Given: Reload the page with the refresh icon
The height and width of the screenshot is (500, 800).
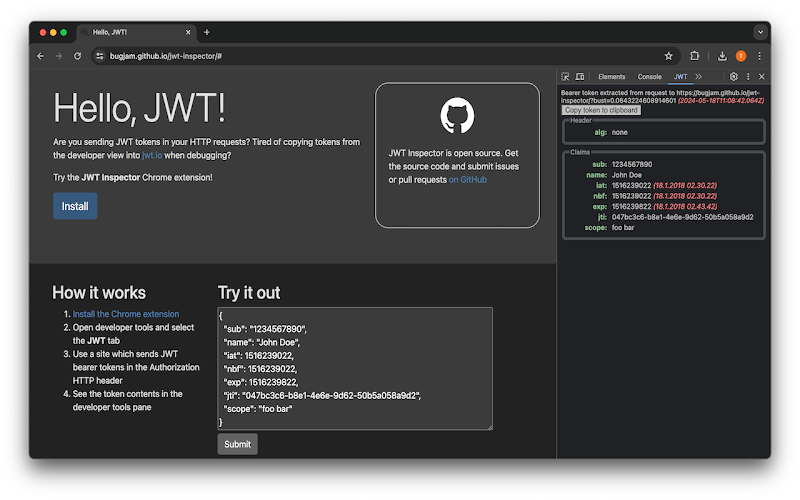Looking at the screenshot, I should (78, 56).
